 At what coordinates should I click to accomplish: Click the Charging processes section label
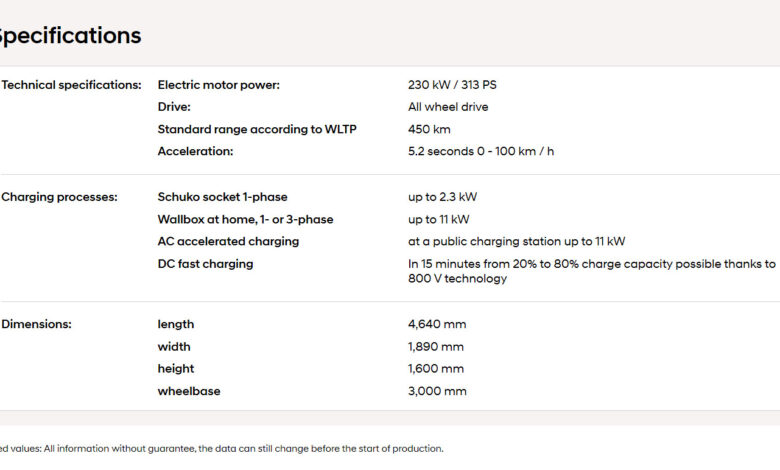pos(59,197)
